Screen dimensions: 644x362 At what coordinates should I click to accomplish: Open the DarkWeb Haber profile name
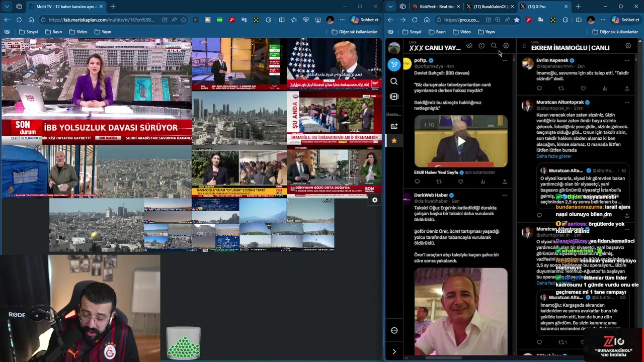(431, 195)
